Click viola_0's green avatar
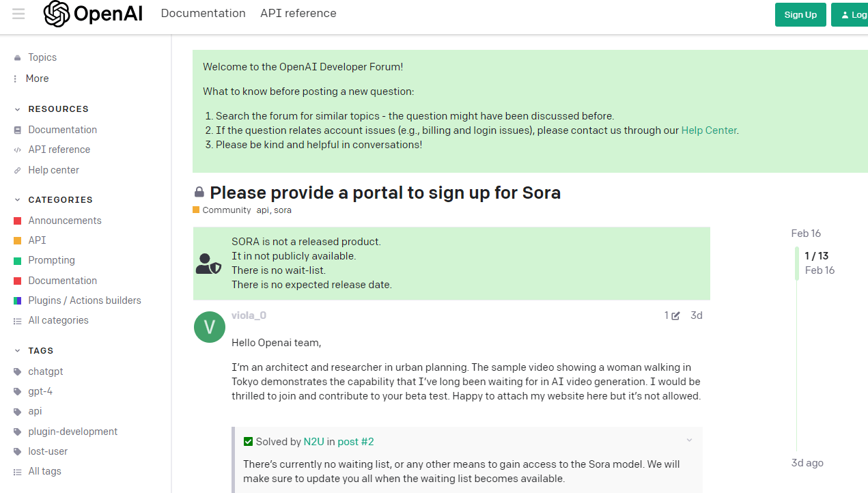This screenshot has height=493, width=868. click(x=210, y=327)
